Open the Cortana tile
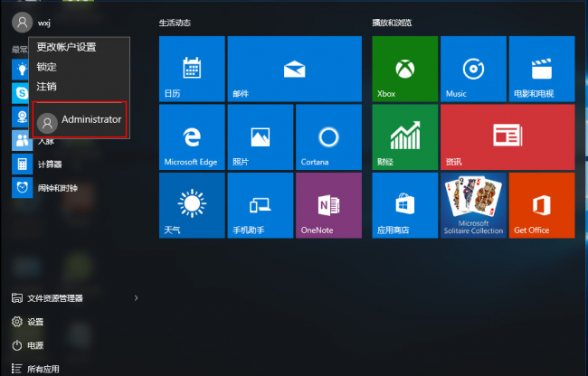588x376 pixels. tap(329, 137)
